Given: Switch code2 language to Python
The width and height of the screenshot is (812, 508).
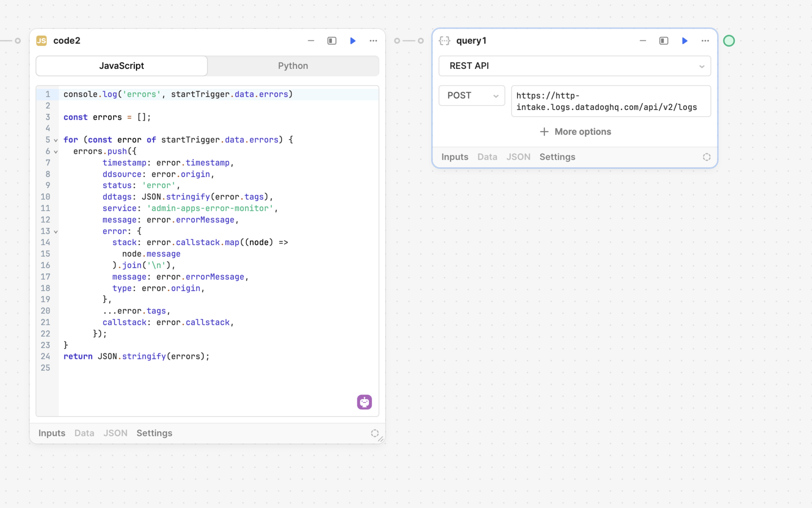Looking at the screenshot, I should click(x=293, y=66).
